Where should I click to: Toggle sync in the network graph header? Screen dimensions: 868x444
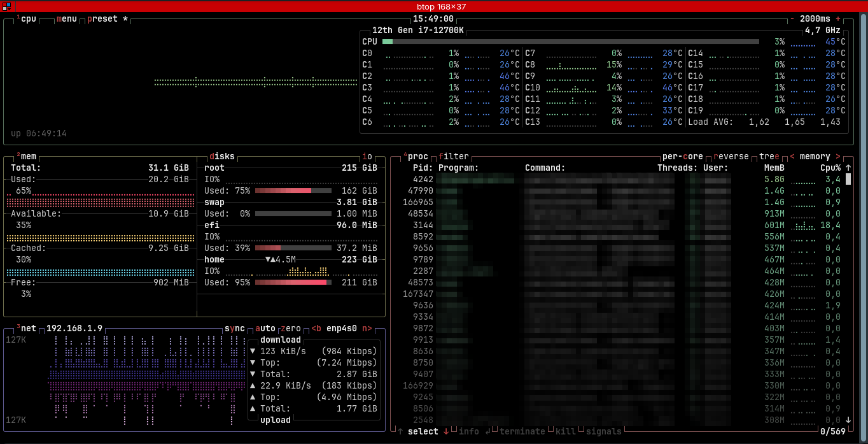235,329
